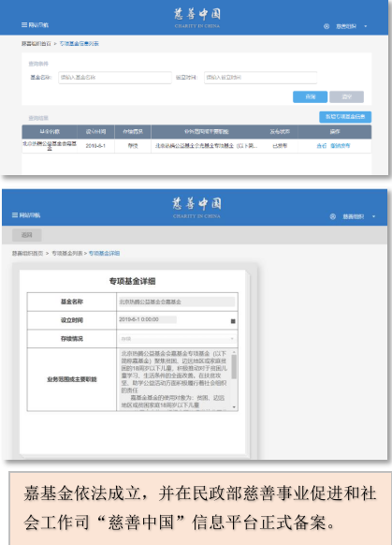The height and width of the screenshot is (545, 392).
Task: Open the 存续情况 dropdown in detail form
Action: coord(177,339)
